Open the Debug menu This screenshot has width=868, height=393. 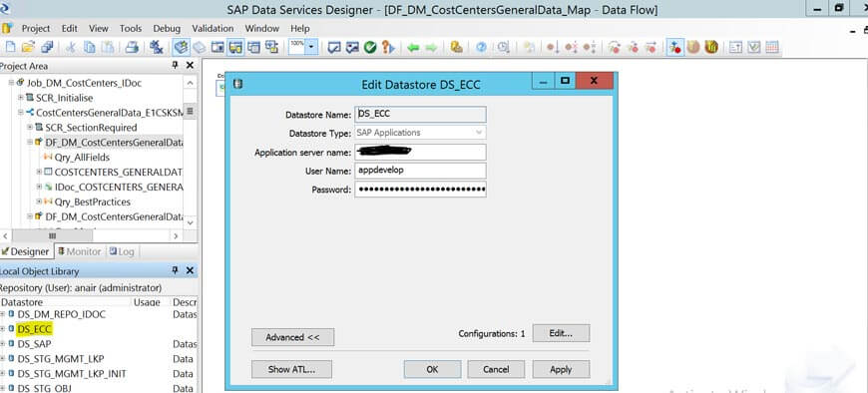pyautogui.click(x=167, y=28)
